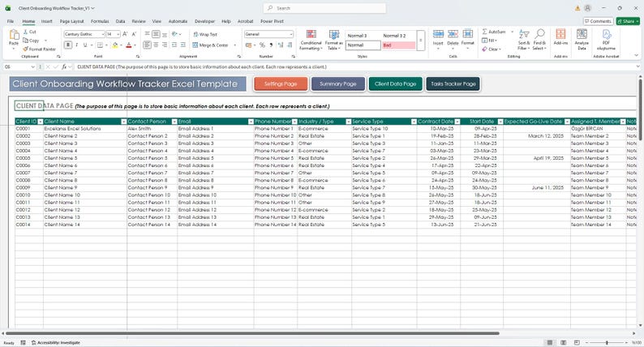Adjust the zoom slider
The height and width of the screenshot is (347, 644).
pos(607,342)
